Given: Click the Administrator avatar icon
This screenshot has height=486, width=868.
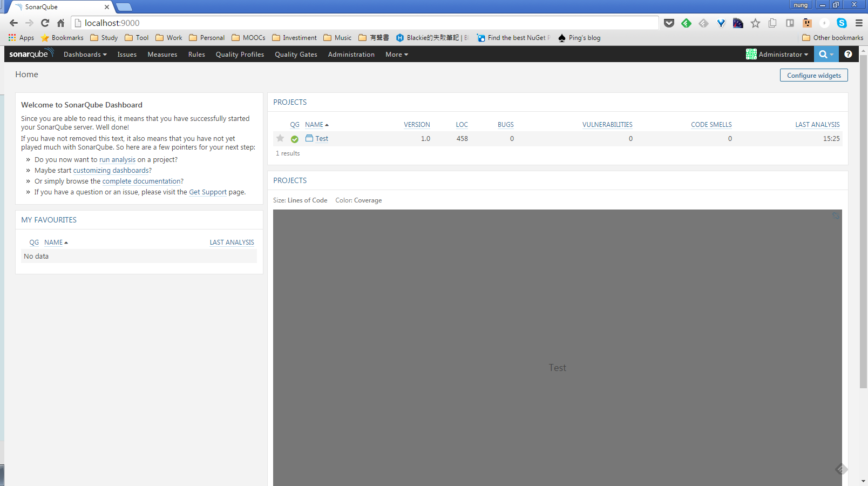Looking at the screenshot, I should [751, 54].
